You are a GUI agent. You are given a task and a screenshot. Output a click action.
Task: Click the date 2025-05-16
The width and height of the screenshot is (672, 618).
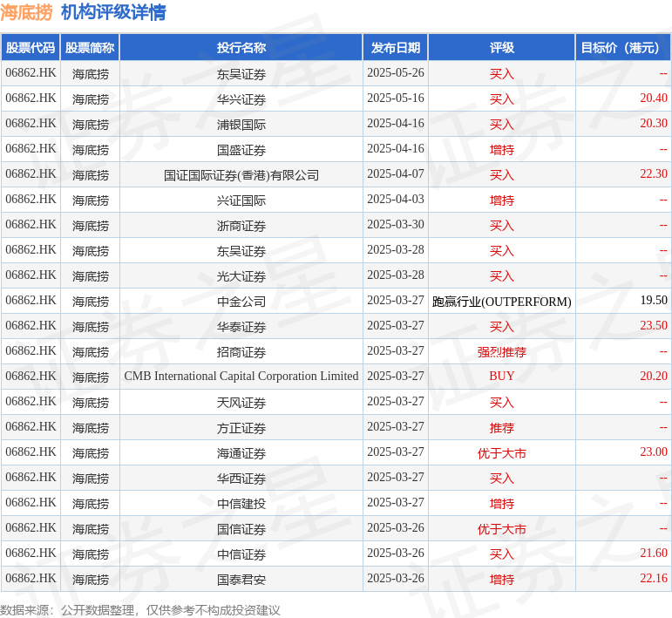[x=396, y=98]
